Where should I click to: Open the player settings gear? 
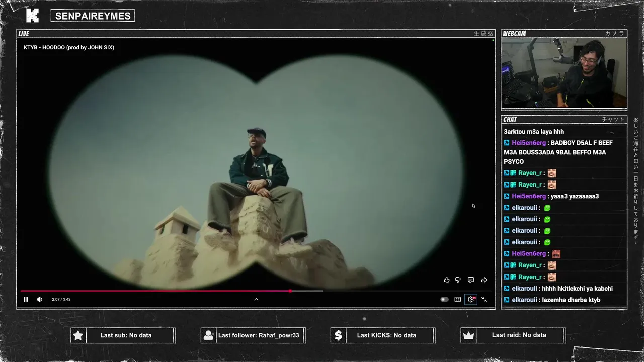pyautogui.click(x=471, y=299)
